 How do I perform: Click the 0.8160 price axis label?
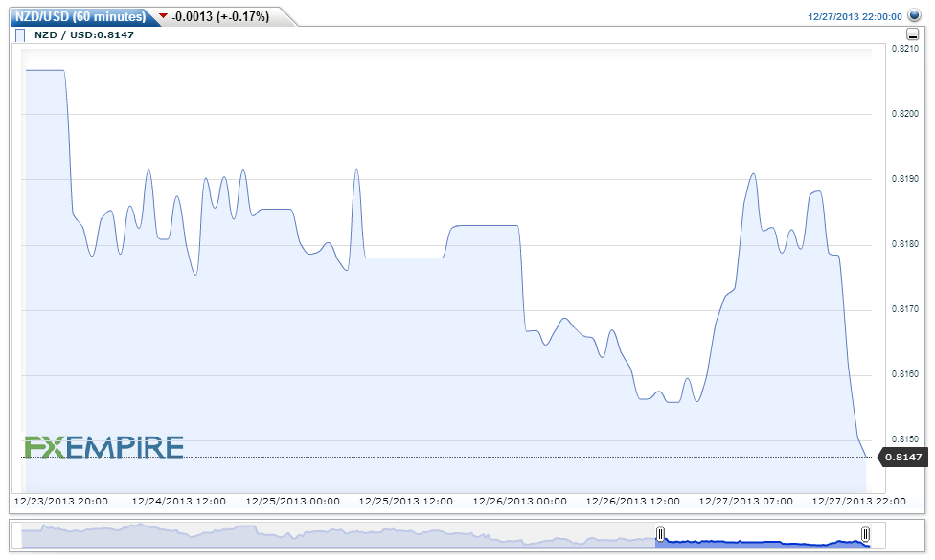pos(905,374)
